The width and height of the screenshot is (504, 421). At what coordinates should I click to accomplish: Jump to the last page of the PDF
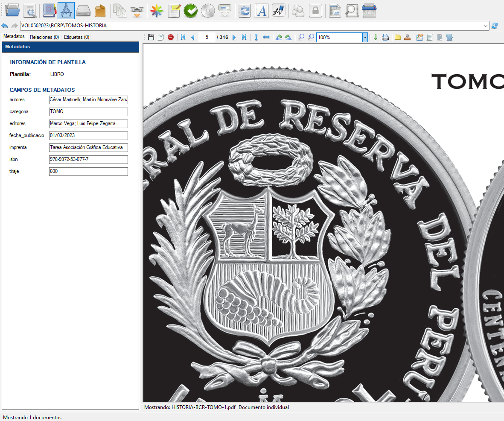point(244,37)
